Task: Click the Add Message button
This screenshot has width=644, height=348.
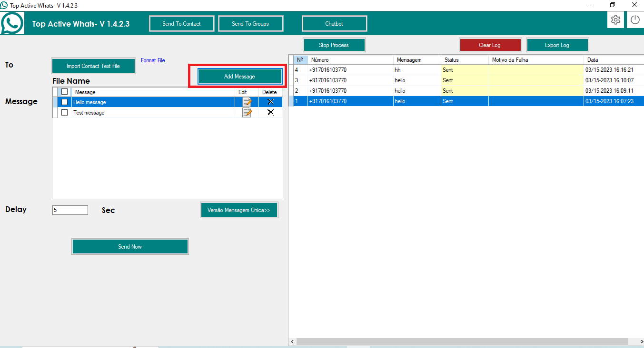Action: coord(239,77)
